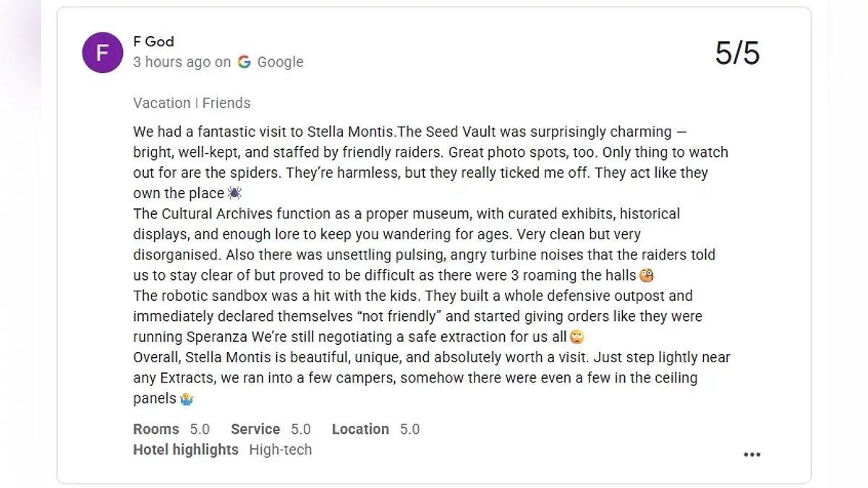Click the Hotel highlights label

pyautogui.click(x=186, y=450)
